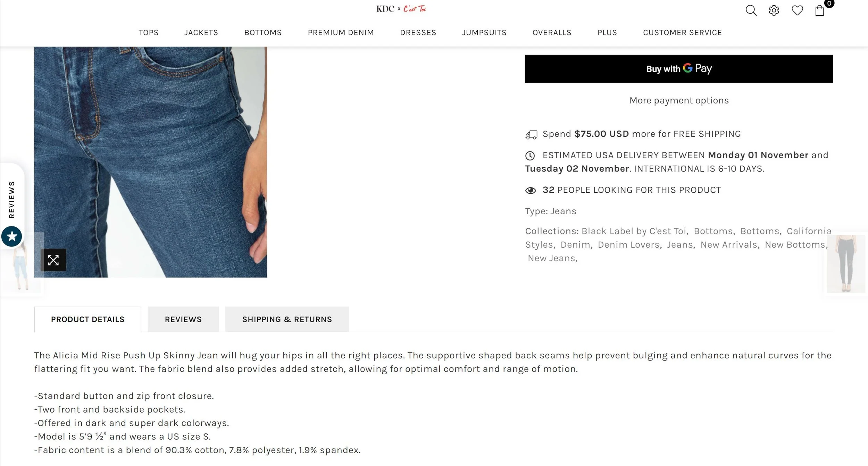Click the More payment options link

tap(679, 100)
